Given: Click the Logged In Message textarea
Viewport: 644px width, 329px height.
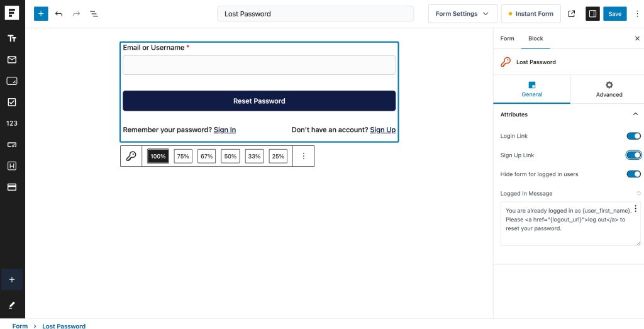Looking at the screenshot, I should pos(570,224).
